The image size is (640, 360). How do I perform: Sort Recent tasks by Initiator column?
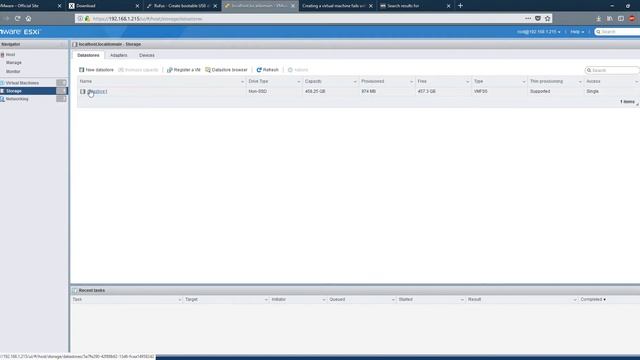pyautogui.click(x=279, y=300)
